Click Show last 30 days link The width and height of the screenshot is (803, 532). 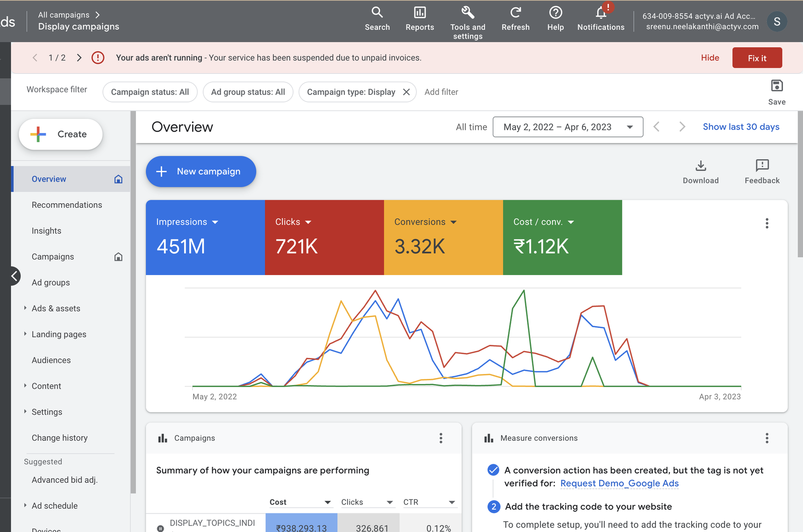click(741, 127)
